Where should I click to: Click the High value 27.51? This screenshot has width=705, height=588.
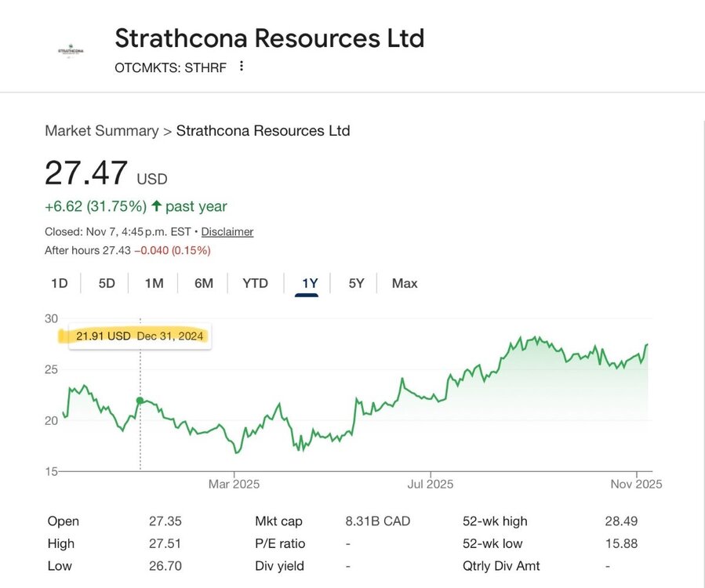point(165,543)
